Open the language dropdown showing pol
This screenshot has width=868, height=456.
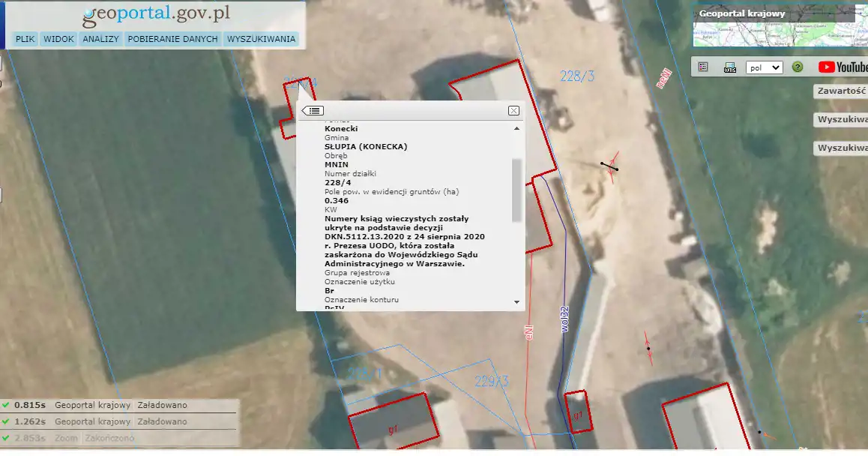pos(765,67)
